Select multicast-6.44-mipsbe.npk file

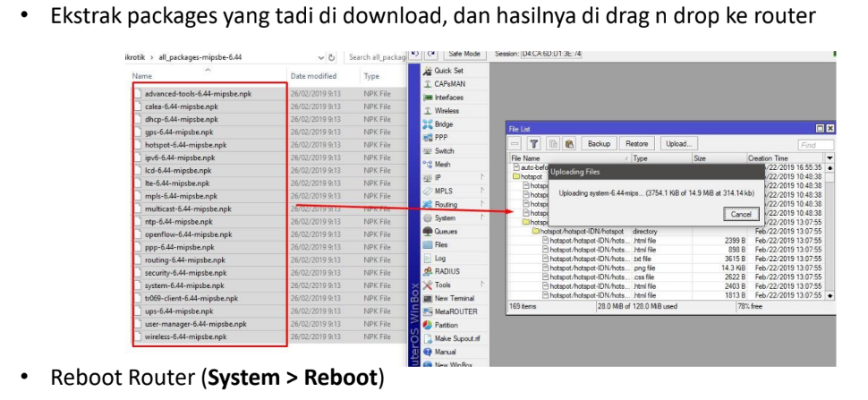(188, 209)
